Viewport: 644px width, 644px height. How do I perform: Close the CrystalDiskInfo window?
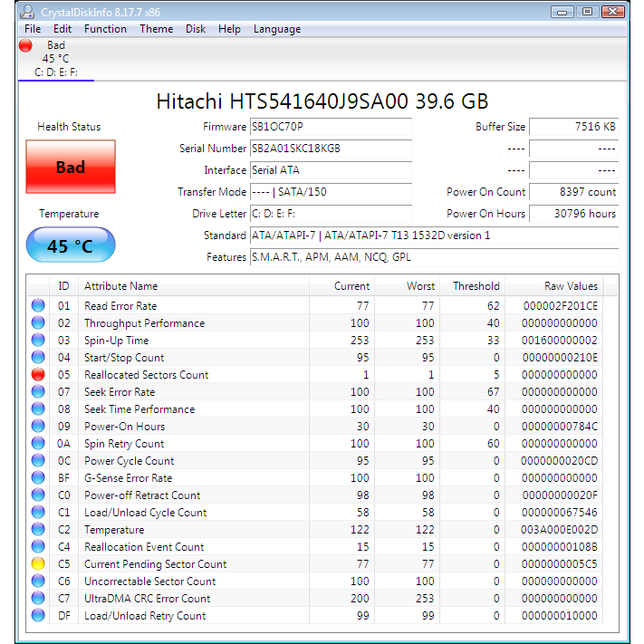(x=612, y=12)
